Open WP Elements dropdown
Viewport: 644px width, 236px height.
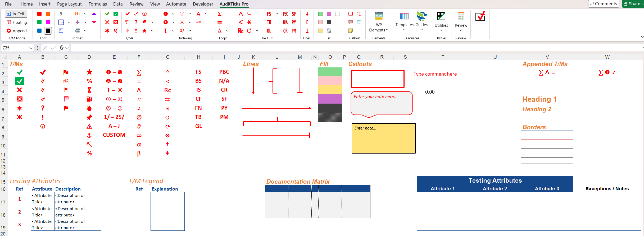pos(379,22)
